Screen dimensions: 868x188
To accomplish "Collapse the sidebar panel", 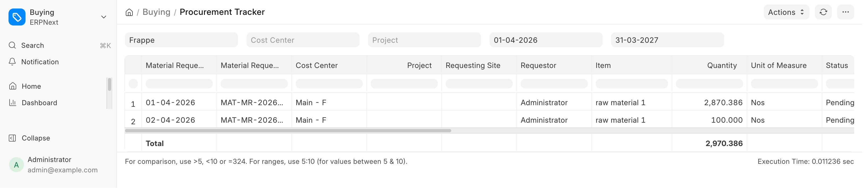I will 35,138.
